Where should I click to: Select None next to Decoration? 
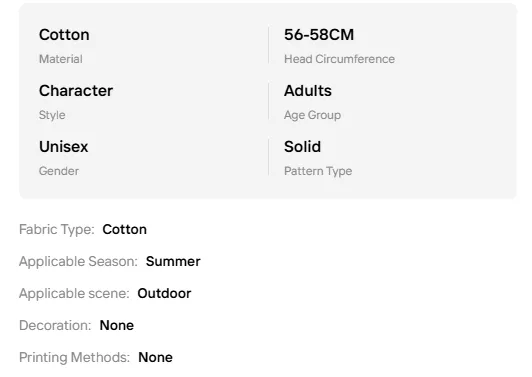pyautogui.click(x=117, y=325)
